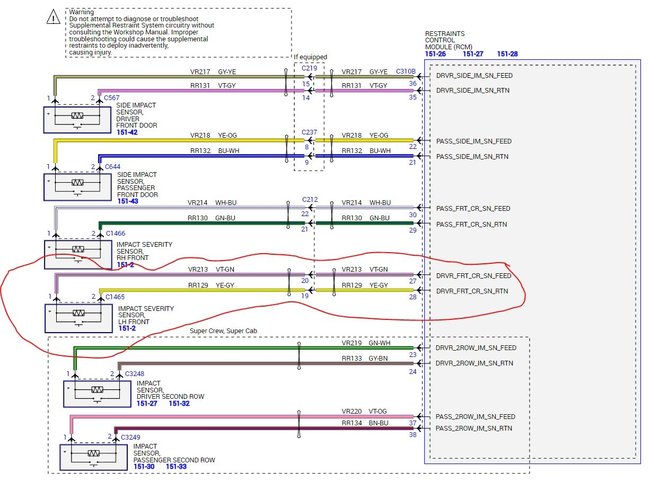Click the PASS_SIDE_IM_SN_RTN pin label
The height and width of the screenshot is (482, 650).
[x=472, y=157]
